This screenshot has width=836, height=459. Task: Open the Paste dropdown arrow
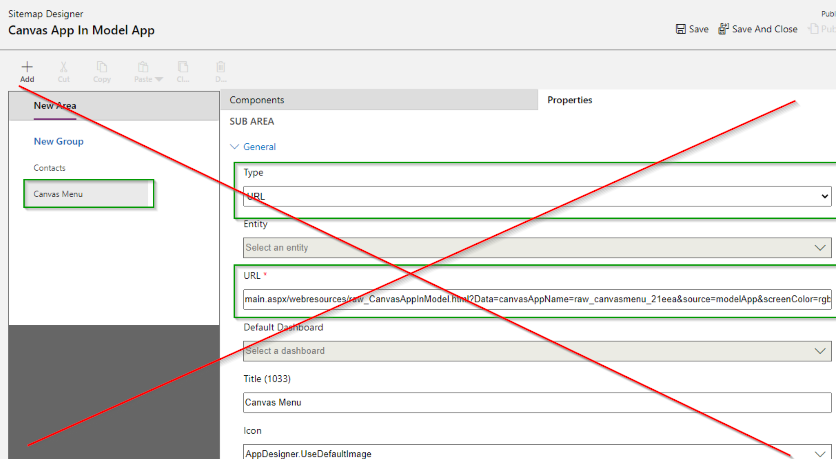pos(158,79)
